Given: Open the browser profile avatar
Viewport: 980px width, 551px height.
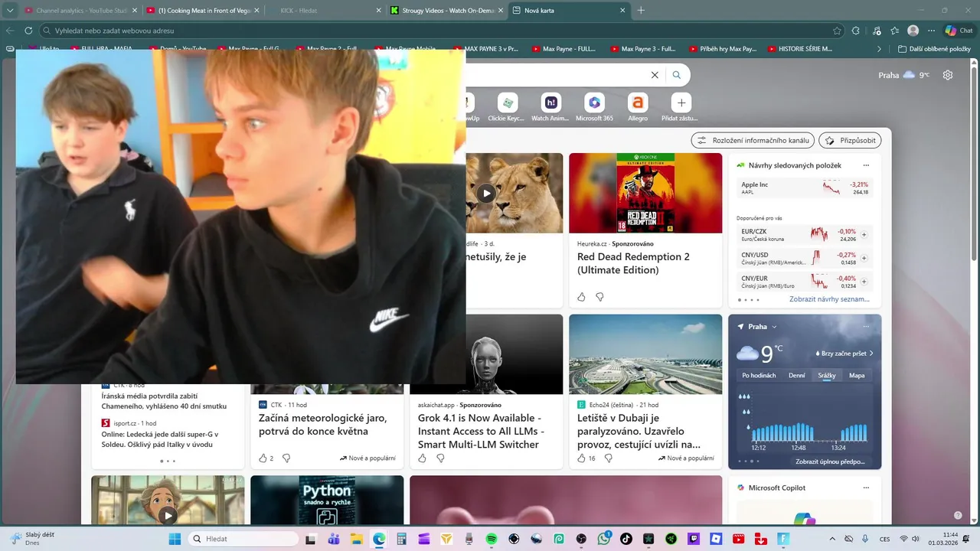Looking at the screenshot, I should click(913, 31).
